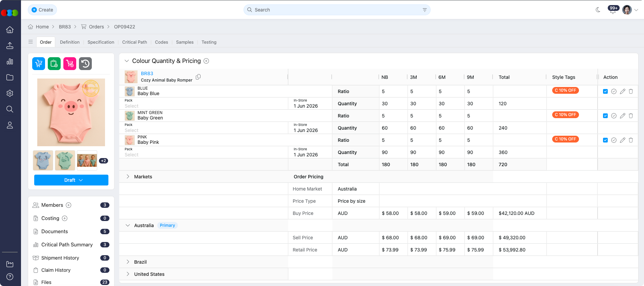The width and height of the screenshot is (644, 286).
Task: Switch to the Critical Path tab
Action: [134, 42]
